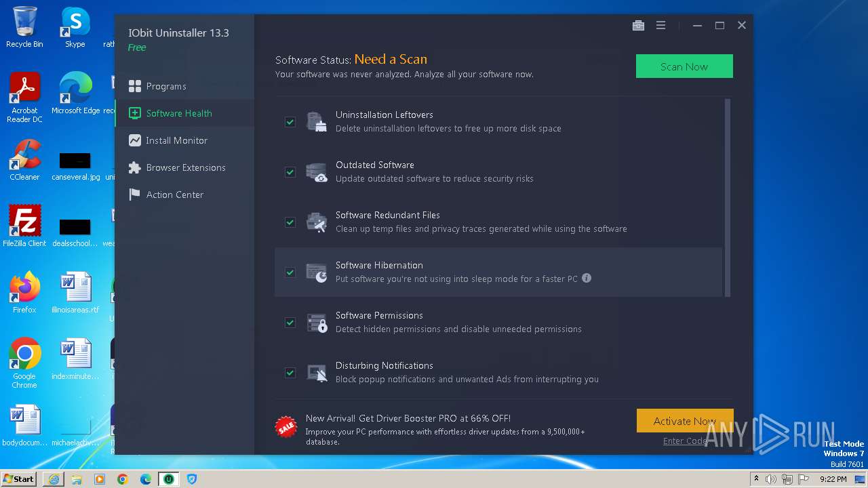Image resolution: width=868 pixels, height=488 pixels.
Task: Click the red SALE badge icon
Action: click(286, 427)
